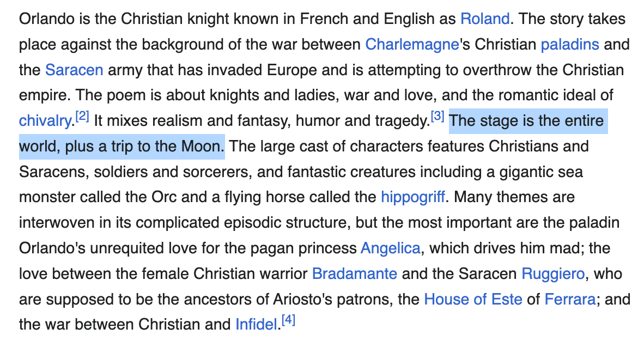Click the Charlemagne hyperlink

(412, 45)
